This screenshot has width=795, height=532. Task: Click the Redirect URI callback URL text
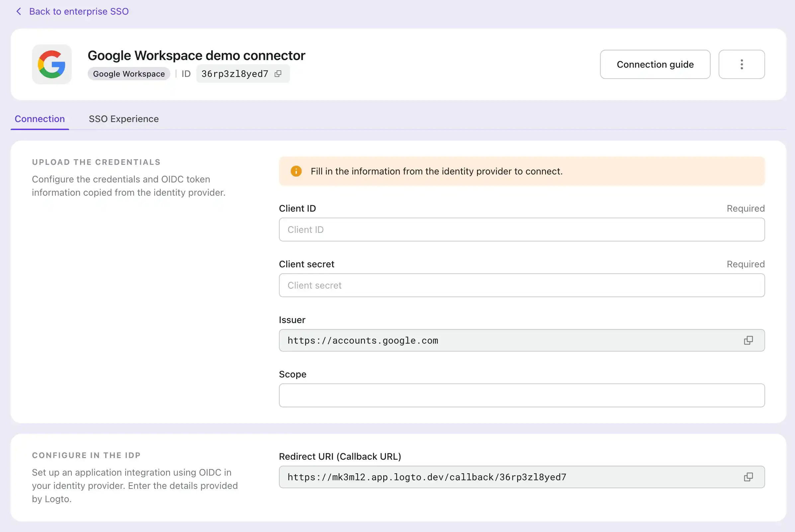coord(426,477)
